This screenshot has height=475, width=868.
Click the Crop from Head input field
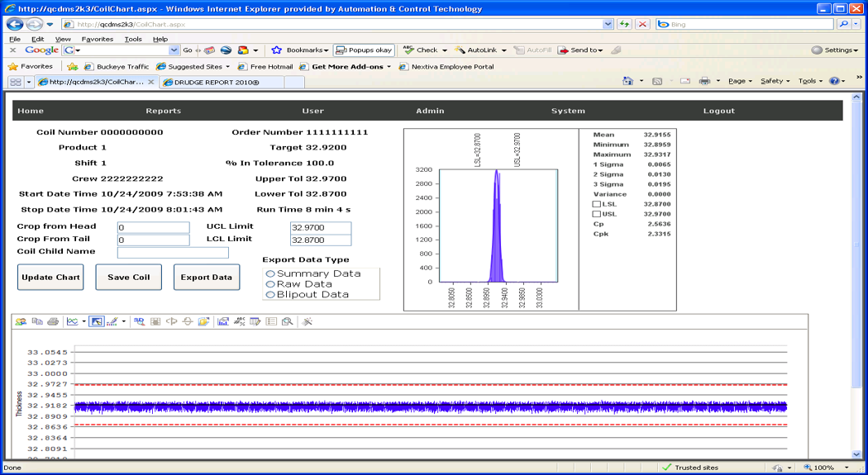(x=153, y=227)
